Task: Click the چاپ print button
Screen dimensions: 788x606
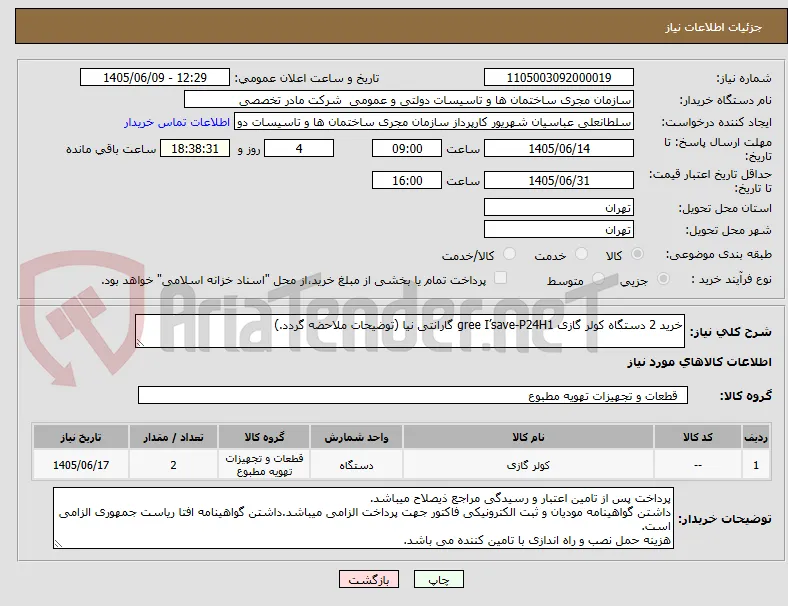Action: [439, 579]
